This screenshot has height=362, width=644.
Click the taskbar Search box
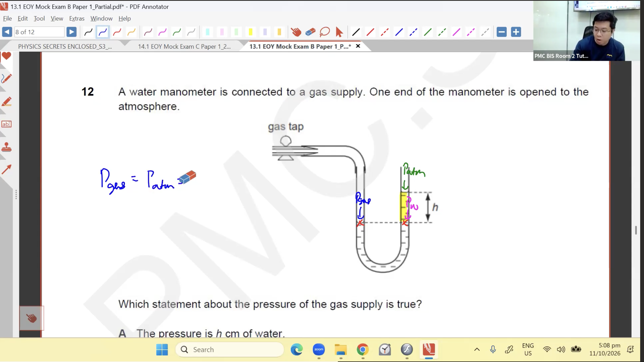point(230,349)
